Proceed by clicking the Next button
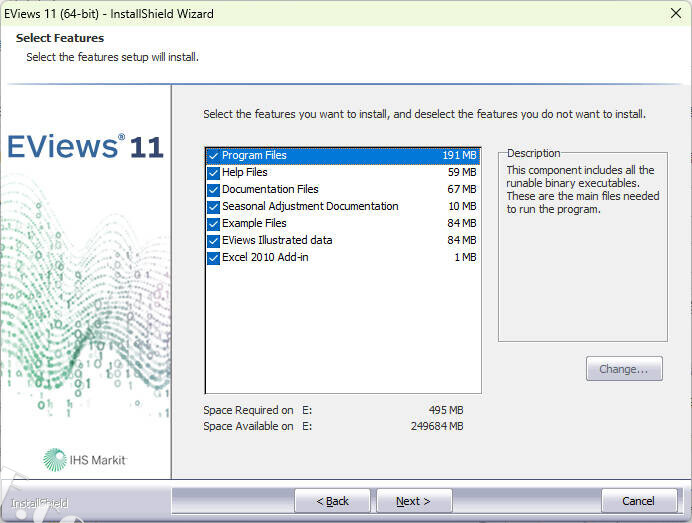Viewport: 692px width, 523px height. pos(413,501)
